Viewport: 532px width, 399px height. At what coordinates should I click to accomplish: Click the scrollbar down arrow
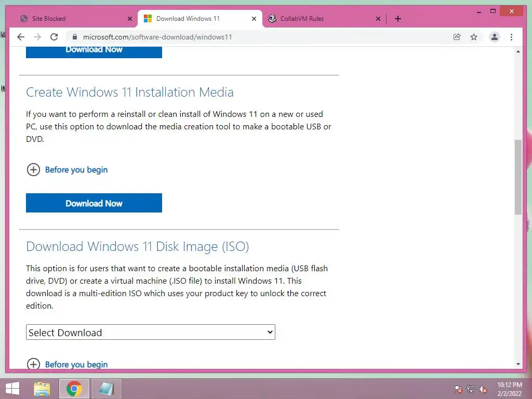tap(518, 364)
